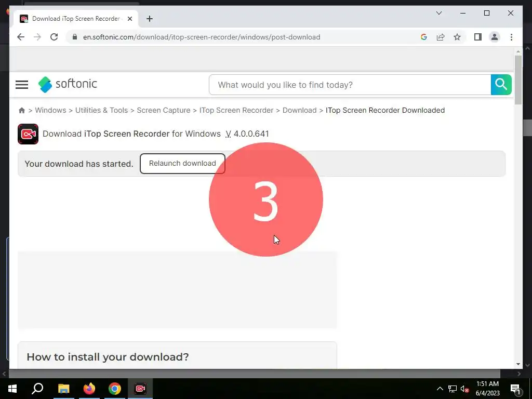Share this page via share icon
Viewport: 532px width, 399px height.
pyautogui.click(x=441, y=37)
